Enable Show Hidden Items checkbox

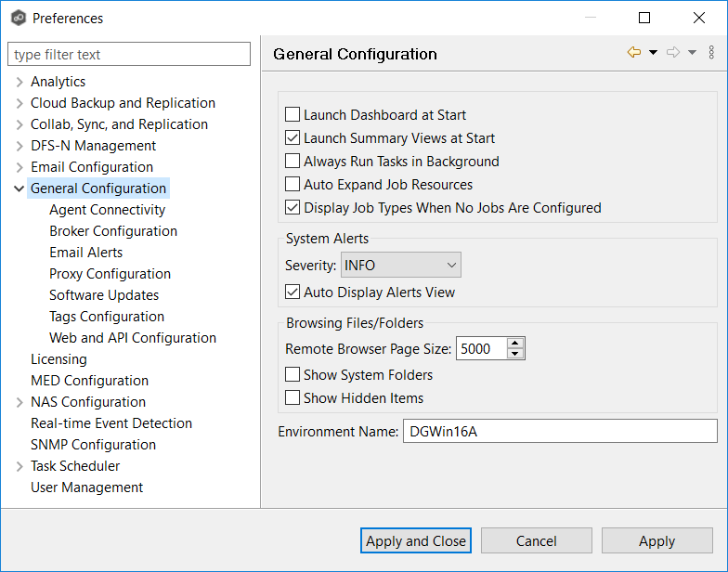[x=292, y=398]
